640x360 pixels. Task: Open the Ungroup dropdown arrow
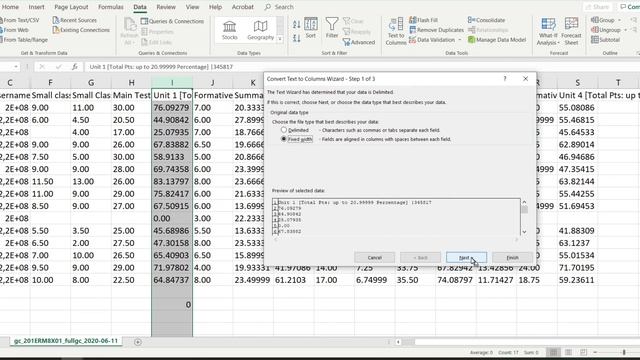625,30
